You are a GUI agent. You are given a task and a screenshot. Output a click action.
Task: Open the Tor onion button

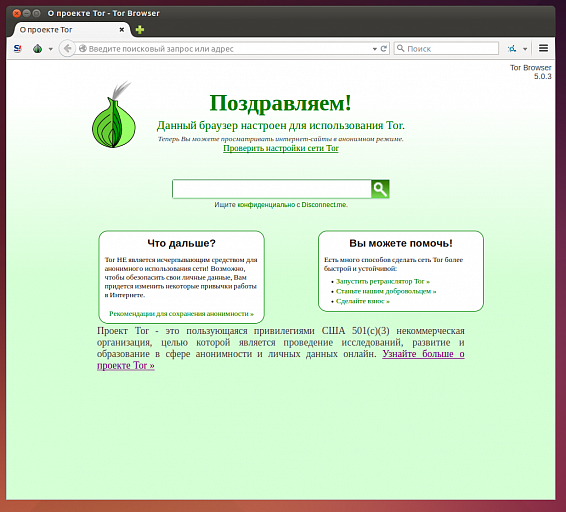(38, 48)
